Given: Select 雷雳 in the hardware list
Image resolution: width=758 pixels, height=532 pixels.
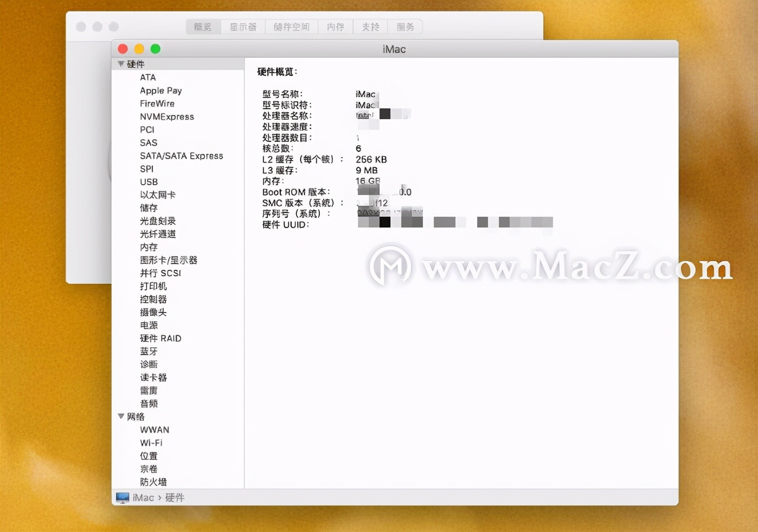Looking at the screenshot, I should pos(149,391).
